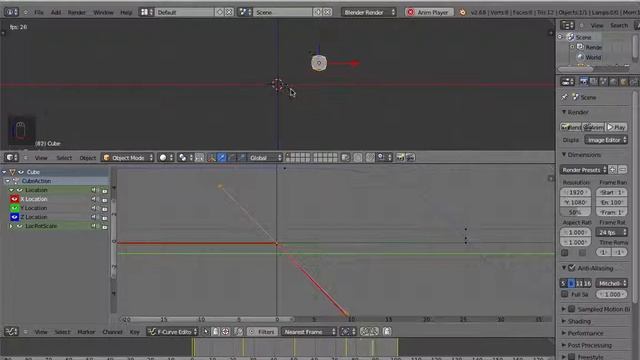Click the normalize view icon in F-Curve header

tap(239, 332)
